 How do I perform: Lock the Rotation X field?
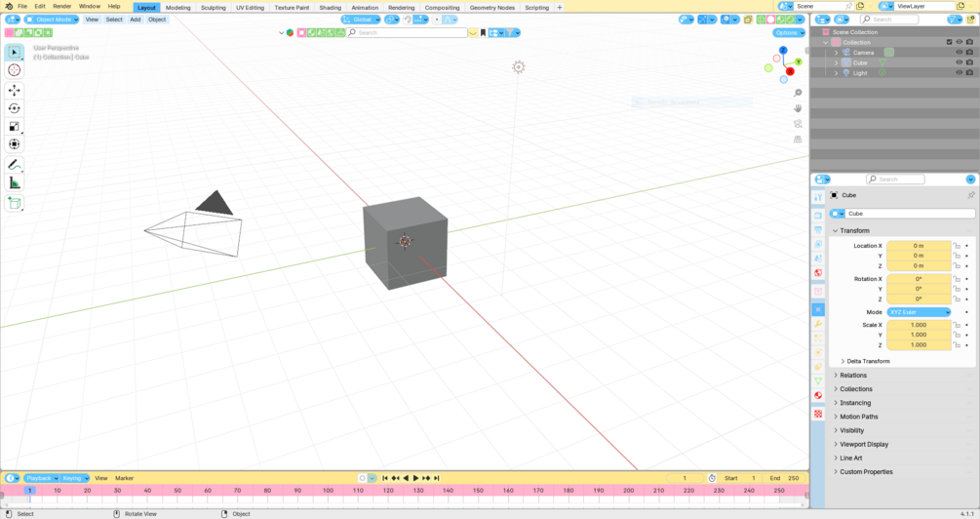pos(957,279)
